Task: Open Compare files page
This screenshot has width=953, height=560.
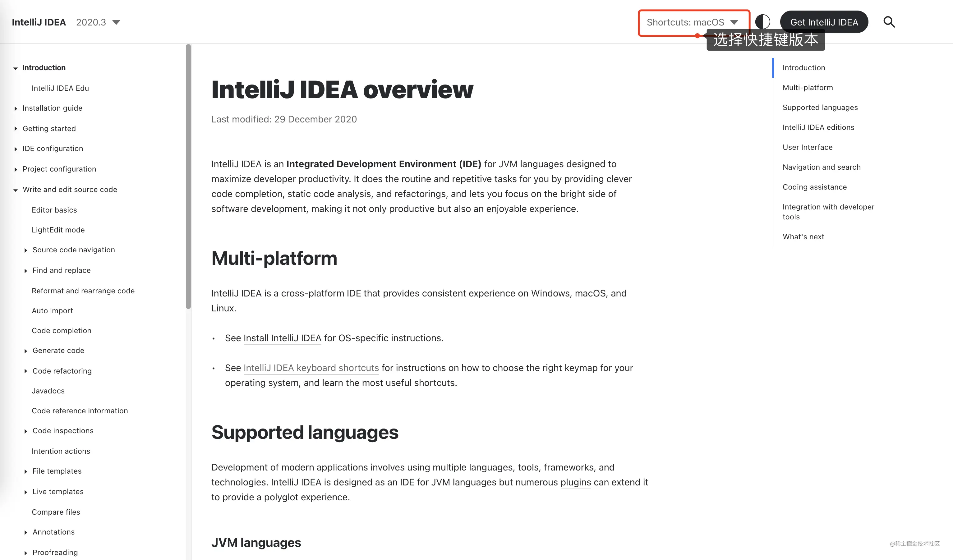Action: pos(56,512)
